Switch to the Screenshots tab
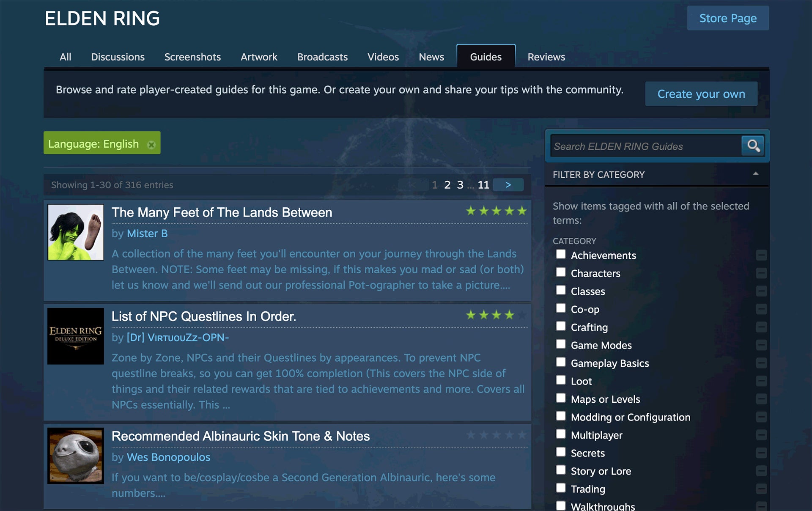Viewport: 812px width, 511px height. coord(192,57)
